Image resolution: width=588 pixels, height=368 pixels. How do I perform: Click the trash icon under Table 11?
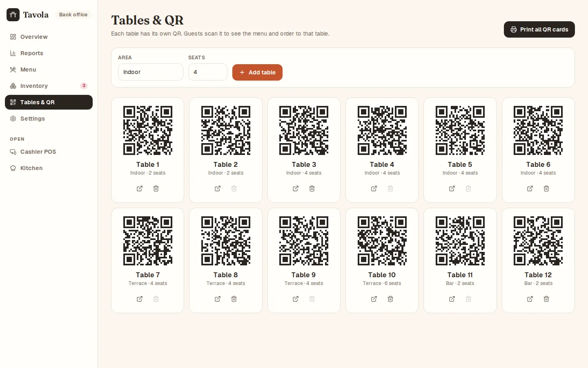(468, 299)
